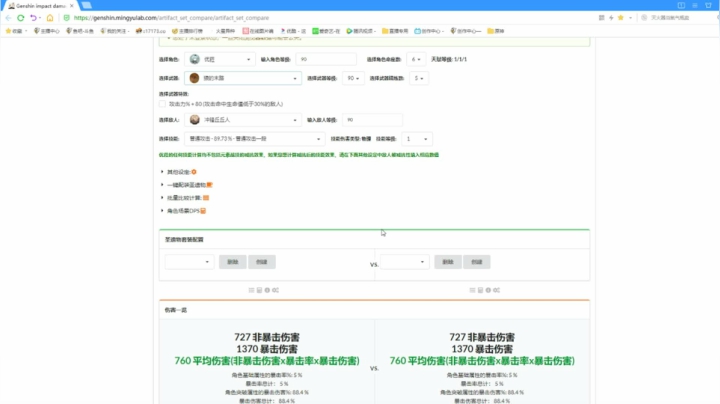Click the left 删除 delete button

[233, 262]
